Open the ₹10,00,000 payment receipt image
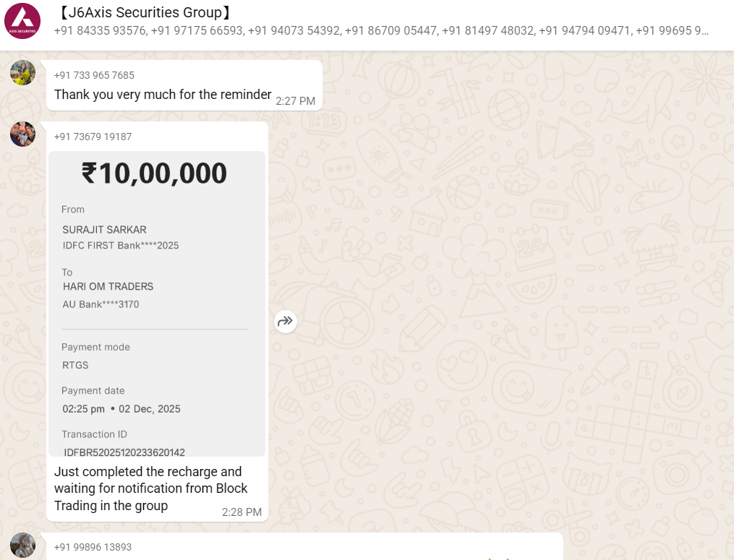The width and height of the screenshot is (734, 560). click(x=157, y=303)
